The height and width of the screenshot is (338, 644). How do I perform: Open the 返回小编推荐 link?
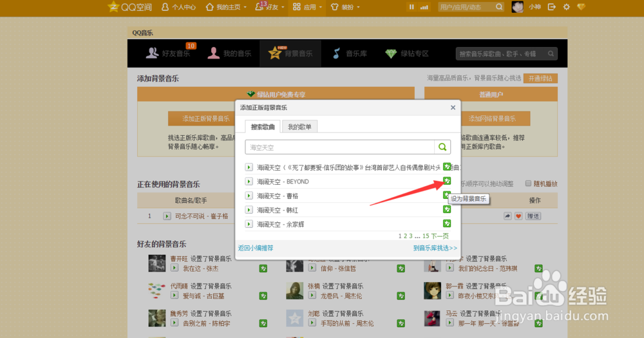(256, 248)
